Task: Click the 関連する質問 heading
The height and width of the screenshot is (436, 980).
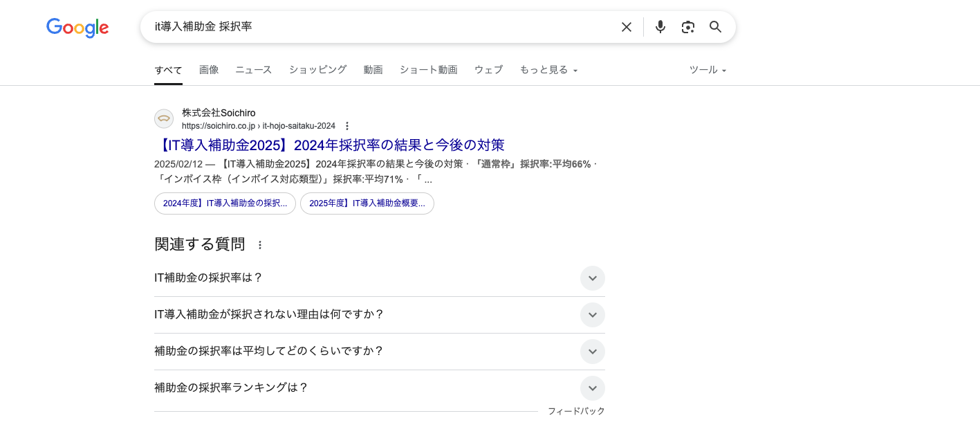Action: 200,244
